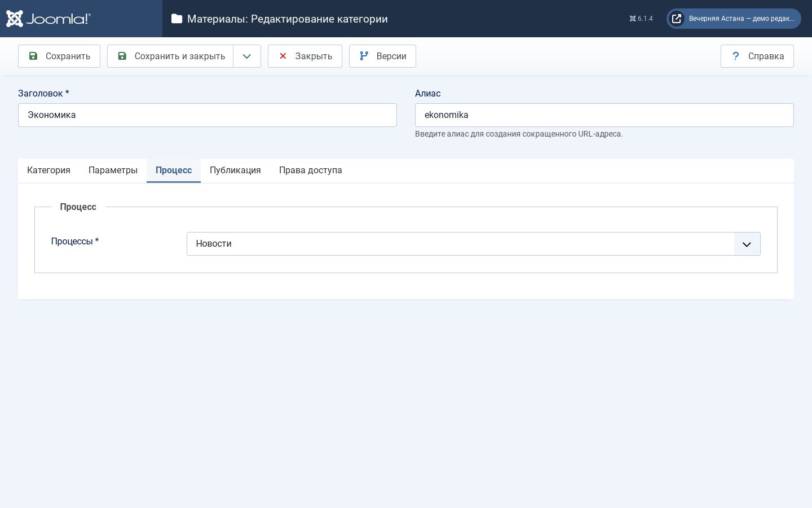Switch to Публикация tab
Viewport: 812px width, 508px height.
[x=235, y=170]
